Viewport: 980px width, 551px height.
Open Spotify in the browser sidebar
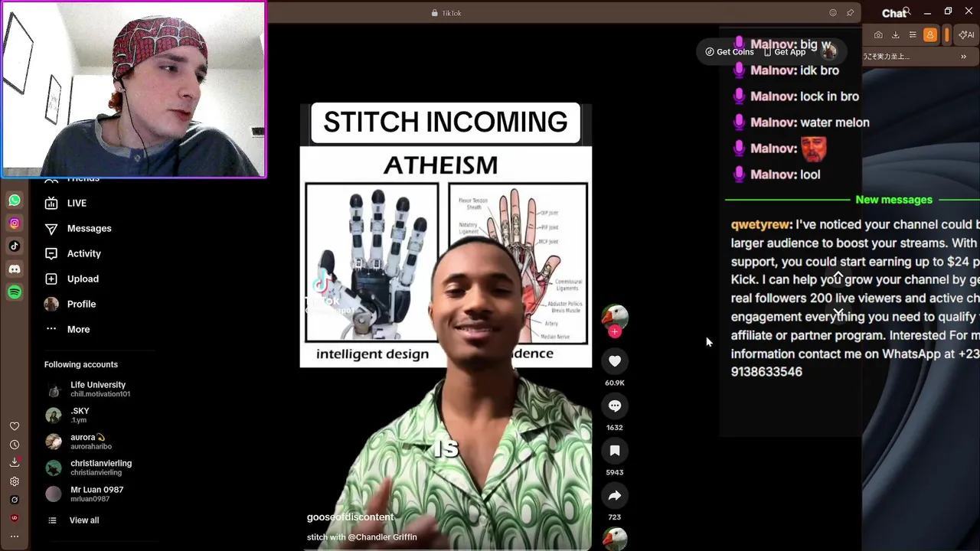point(15,292)
